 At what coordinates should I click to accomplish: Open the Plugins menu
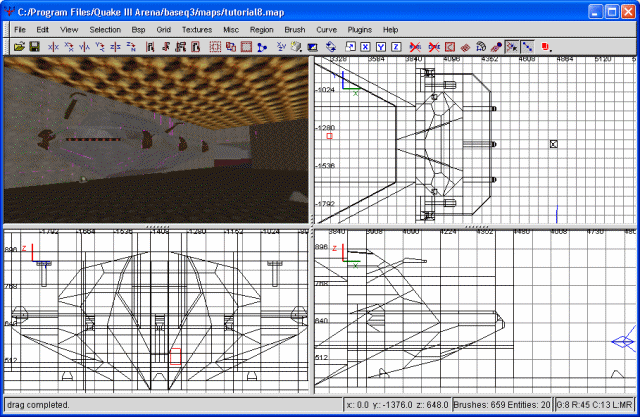pos(360,29)
